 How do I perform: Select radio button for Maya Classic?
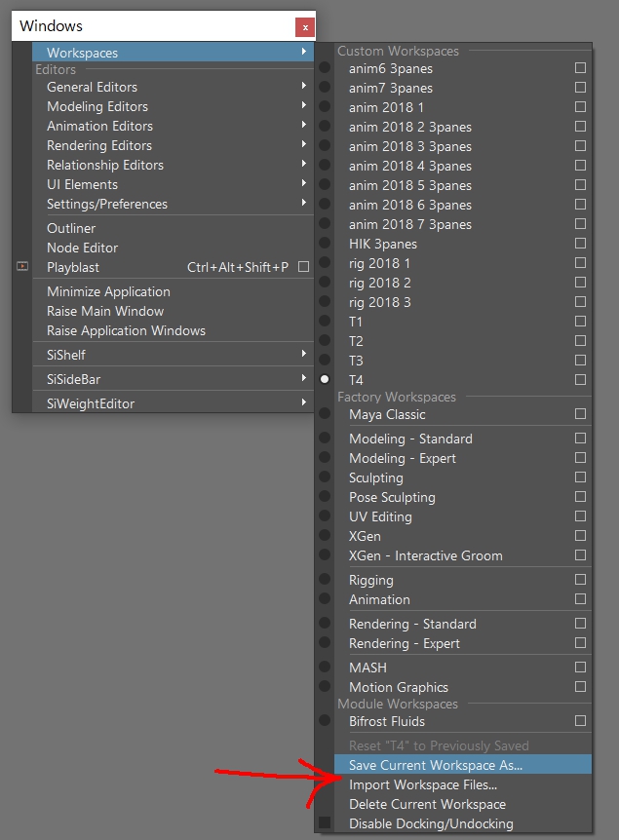(x=325, y=413)
